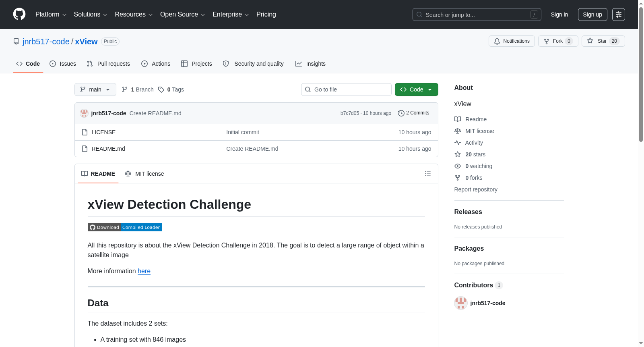The height and width of the screenshot is (347, 644).
Task: Click the tag icon beside Tags
Action: pos(161,89)
